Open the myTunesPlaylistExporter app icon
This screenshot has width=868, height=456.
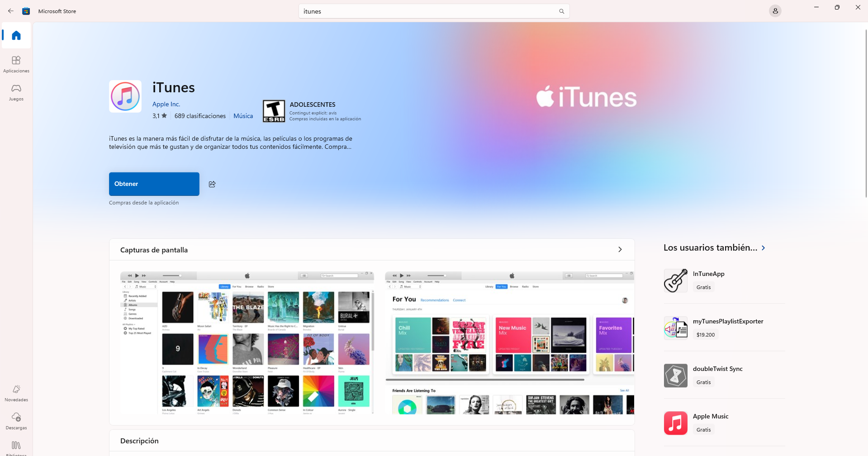676,328
